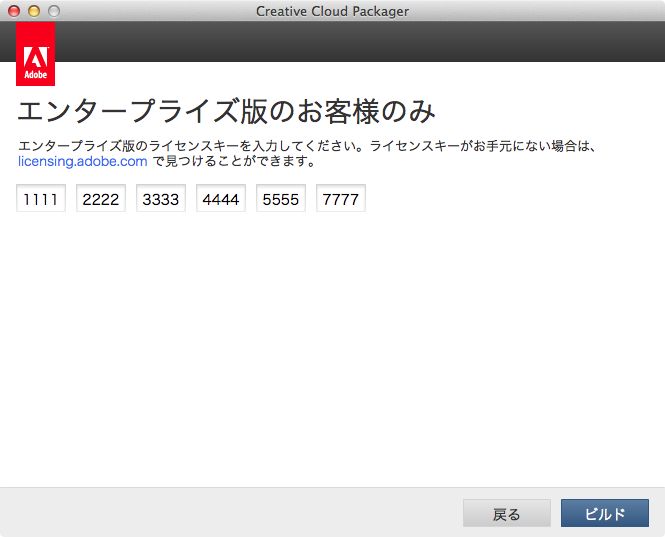Click the ビルド build button
Viewport: 665px width, 537px height.
[605, 513]
